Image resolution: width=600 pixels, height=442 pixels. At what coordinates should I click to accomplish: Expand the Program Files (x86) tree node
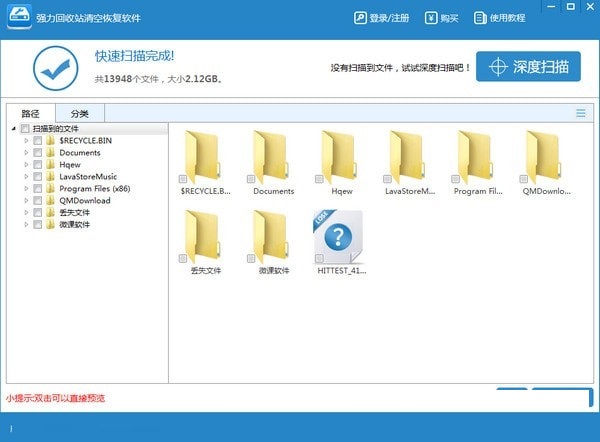pos(26,188)
